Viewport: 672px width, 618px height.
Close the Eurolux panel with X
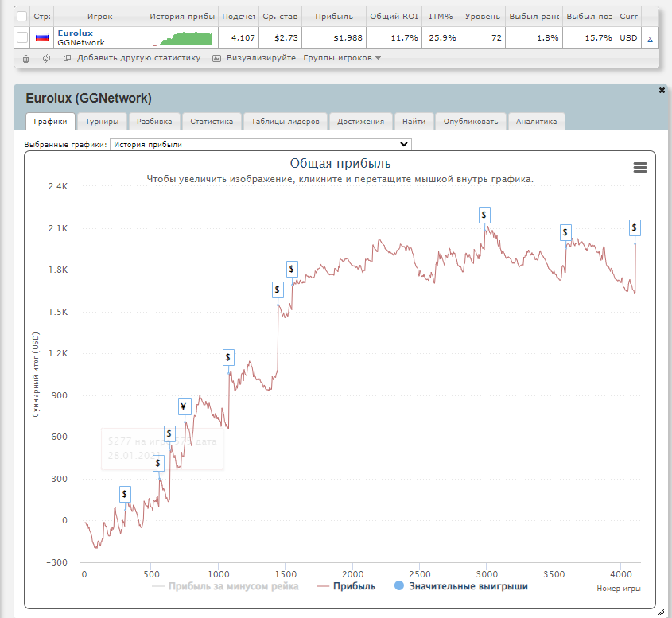662,90
